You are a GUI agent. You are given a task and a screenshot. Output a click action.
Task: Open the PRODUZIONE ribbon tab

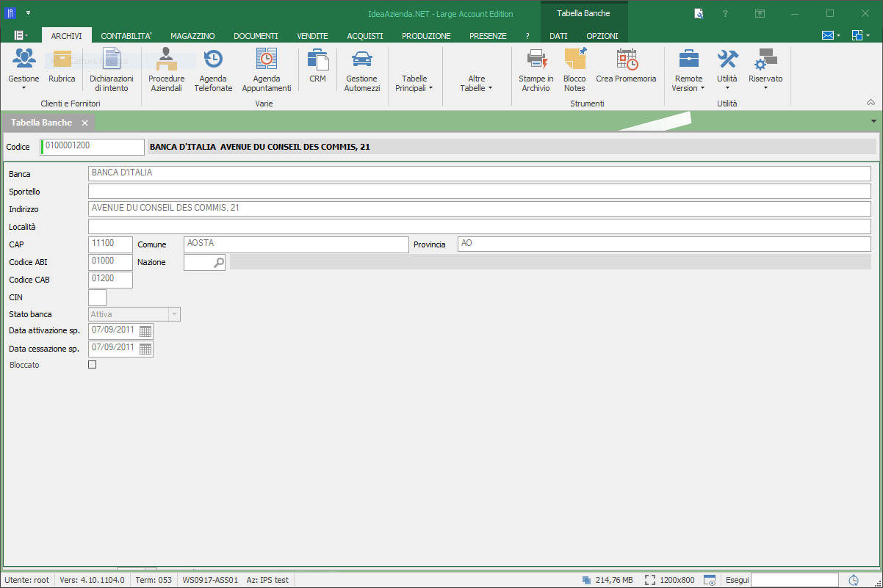tap(426, 35)
